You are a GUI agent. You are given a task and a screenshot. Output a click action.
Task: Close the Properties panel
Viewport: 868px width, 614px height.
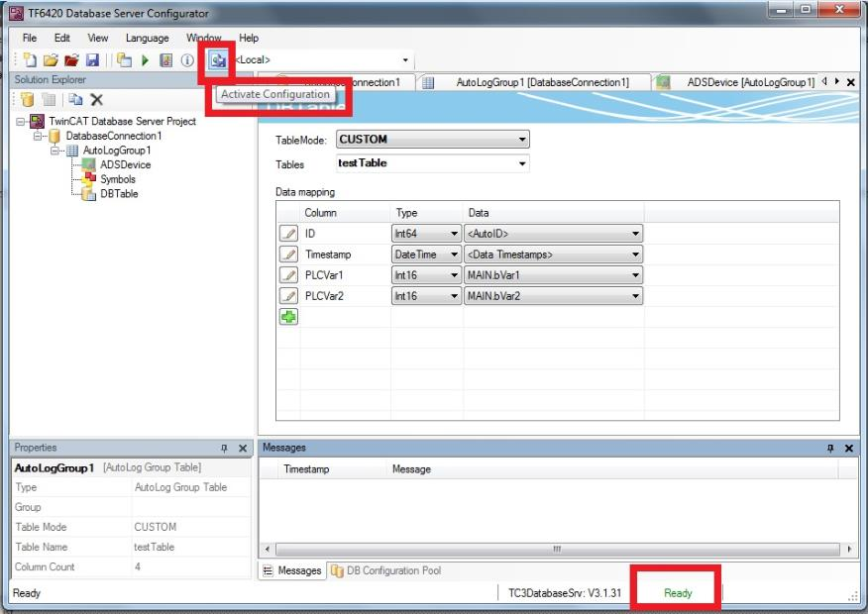(x=243, y=448)
